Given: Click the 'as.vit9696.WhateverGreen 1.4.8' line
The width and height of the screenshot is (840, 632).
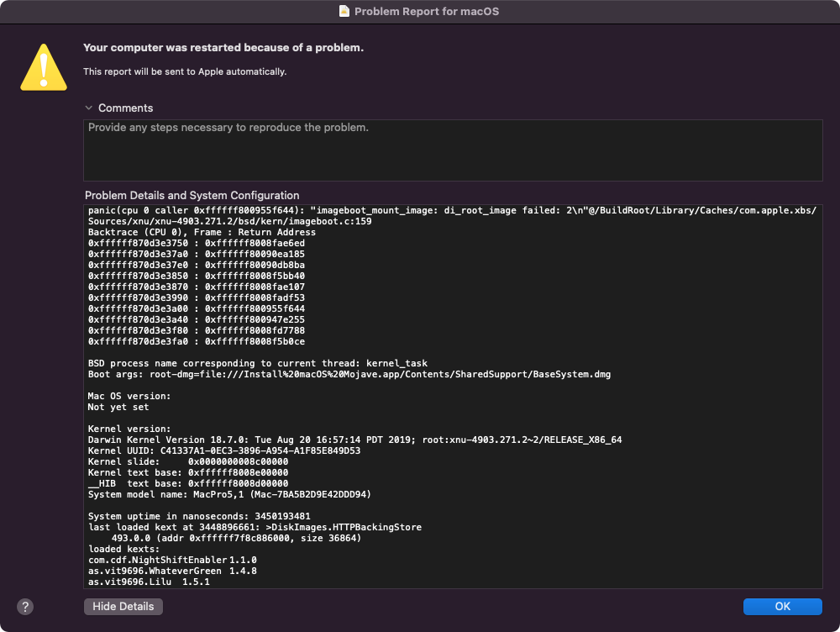Looking at the screenshot, I should (x=172, y=571).
